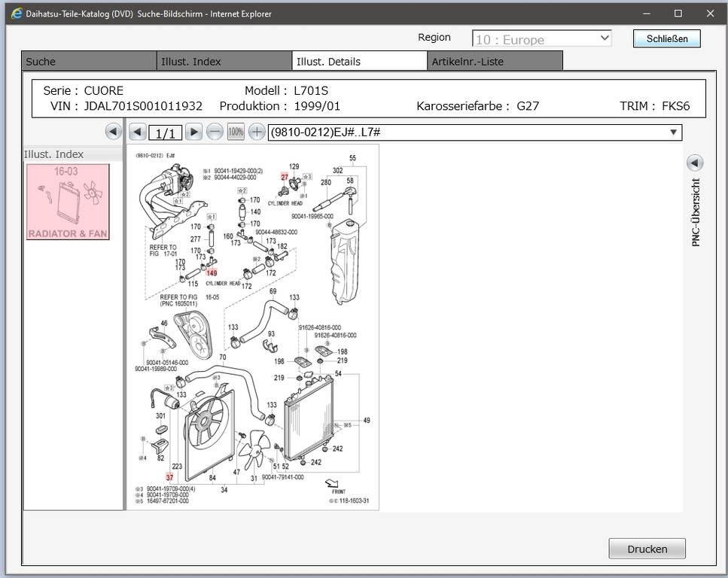Reset illustration zoom to 100%
Screen dimensions: 728x578
(x=236, y=132)
